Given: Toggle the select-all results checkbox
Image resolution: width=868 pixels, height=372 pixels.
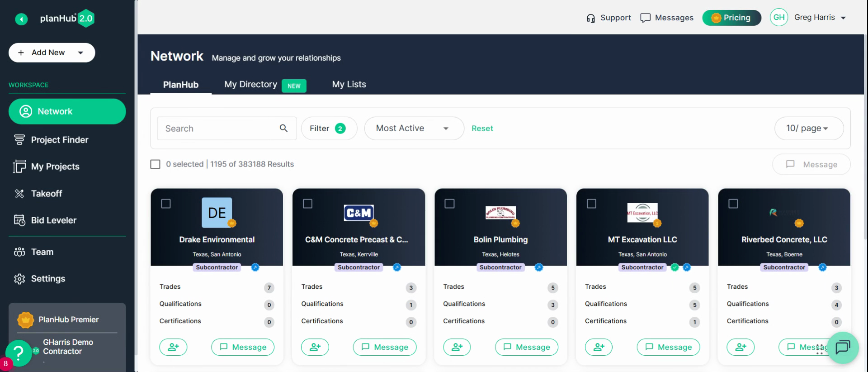Looking at the screenshot, I should pyautogui.click(x=155, y=164).
